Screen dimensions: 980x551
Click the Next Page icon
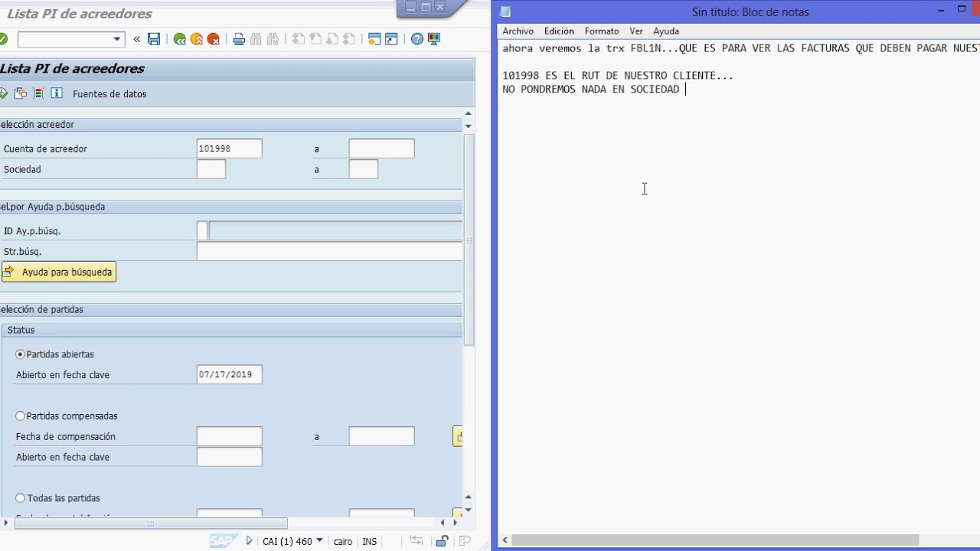point(332,39)
